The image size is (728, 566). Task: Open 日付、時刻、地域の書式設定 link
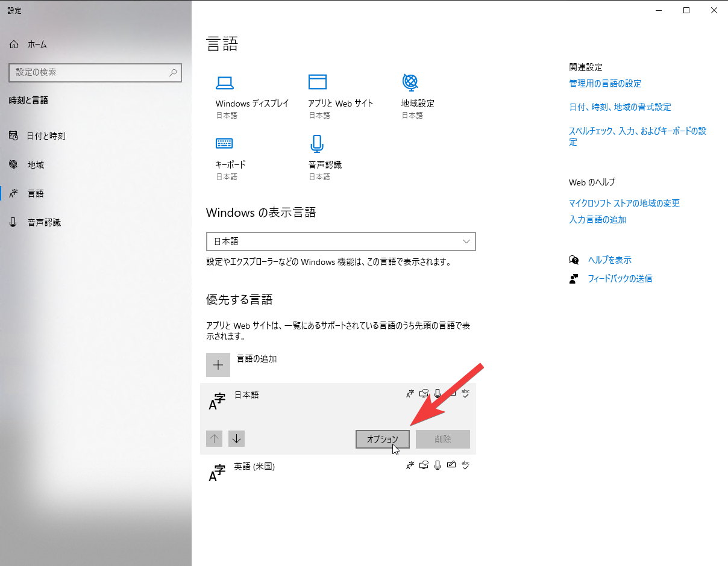click(x=620, y=107)
